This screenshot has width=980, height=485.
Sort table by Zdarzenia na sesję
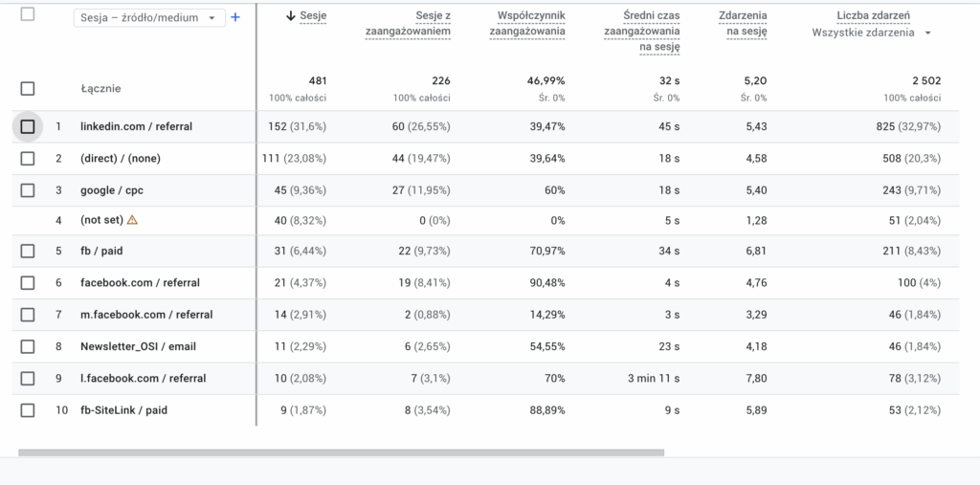(743, 24)
